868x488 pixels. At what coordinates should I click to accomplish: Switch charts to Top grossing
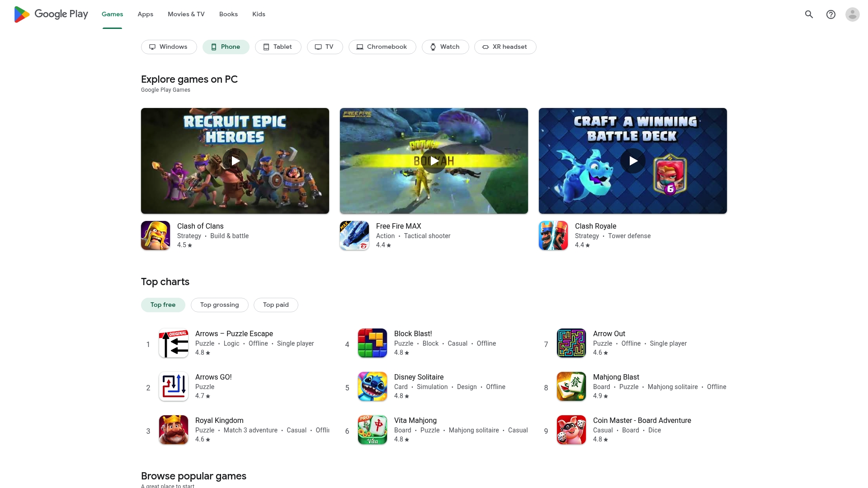219,305
